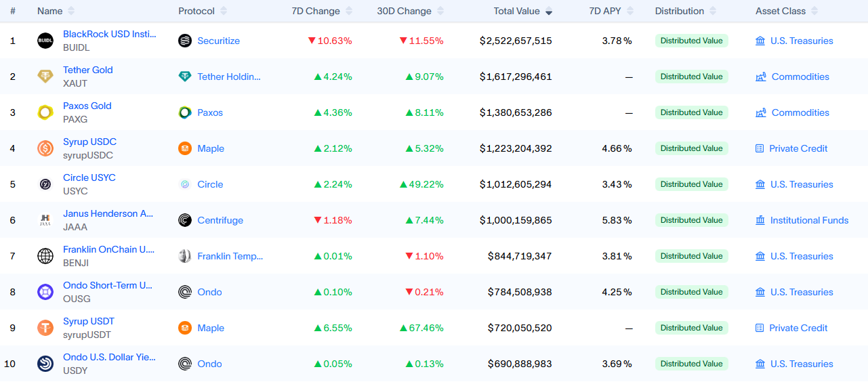Click the Circle USYC token logo
The height and width of the screenshot is (382, 868).
pyautogui.click(x=45, y=184)
